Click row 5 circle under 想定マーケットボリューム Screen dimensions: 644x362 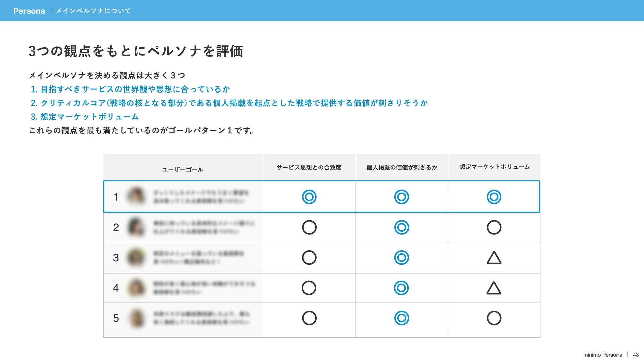494,318
